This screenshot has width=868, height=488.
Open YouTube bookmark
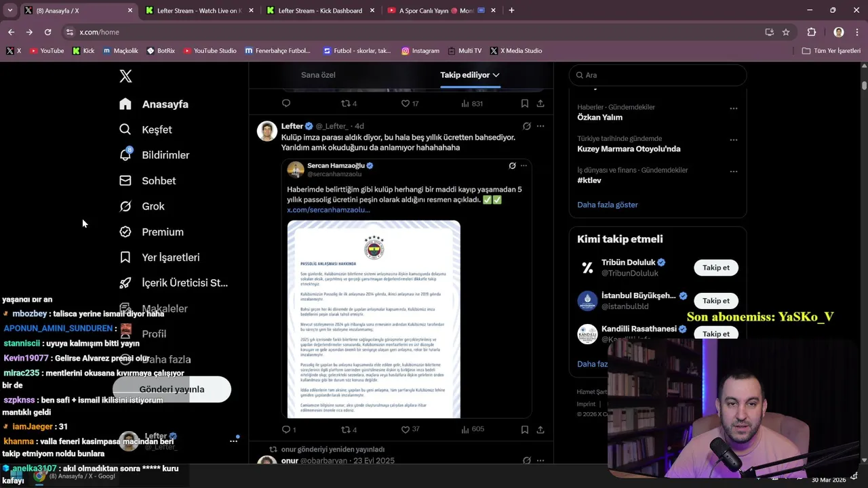point(47,51)
